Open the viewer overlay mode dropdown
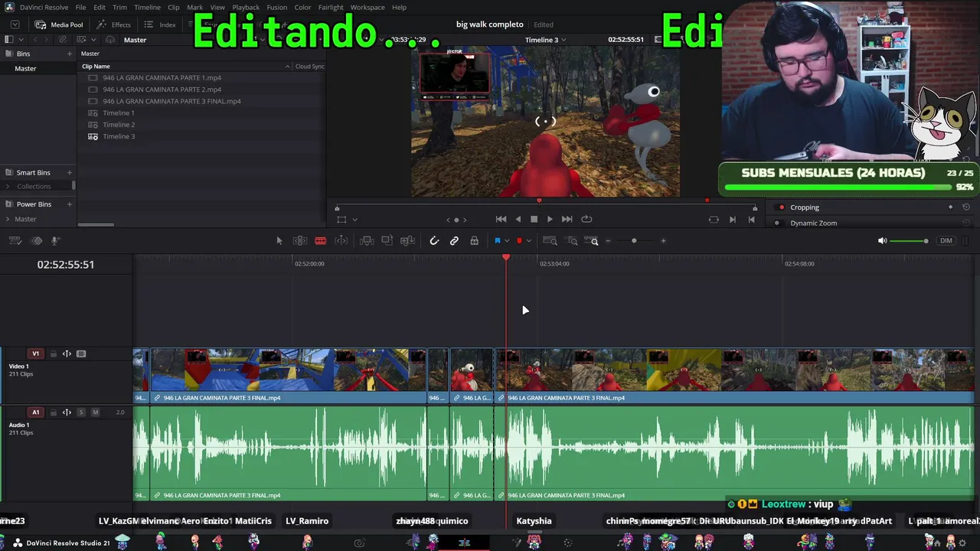 [x=354, y=220]
